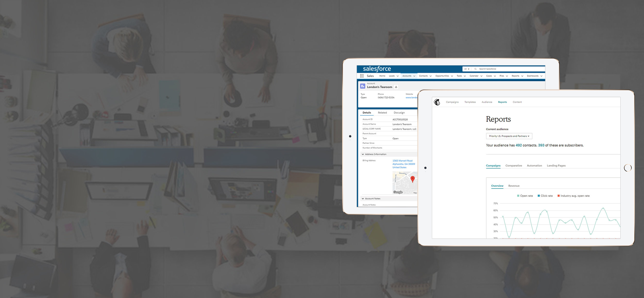The height and width of the screenshot is (298, 644).
Task: Toggle the Industry avg. open rate swatch
Action: tap(558, 196)
